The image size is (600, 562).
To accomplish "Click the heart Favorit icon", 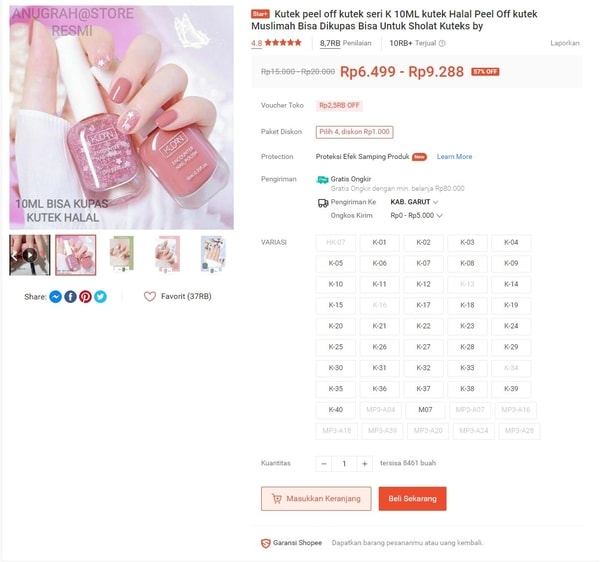I will 150,296.
